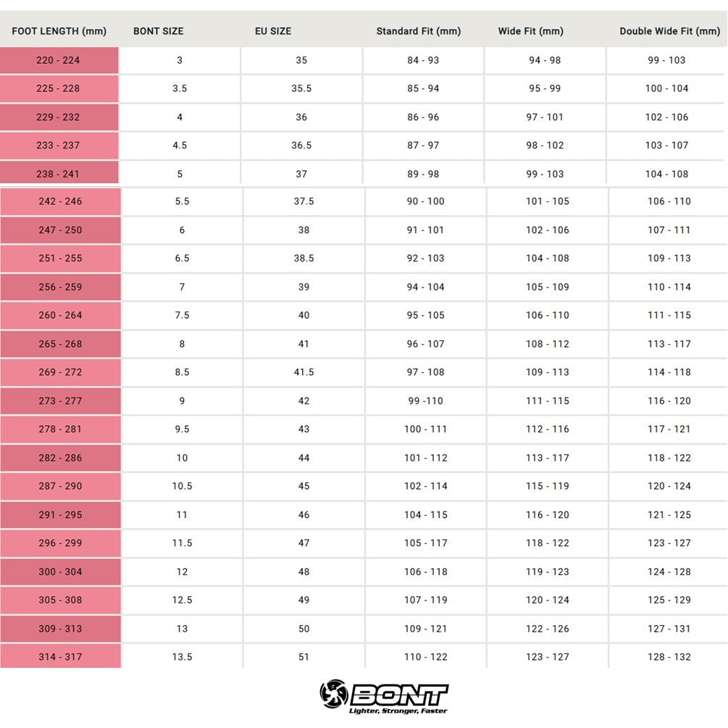Select the FOOT LENGTH (mm) column header
728x728 pixels.
[59, 31]
